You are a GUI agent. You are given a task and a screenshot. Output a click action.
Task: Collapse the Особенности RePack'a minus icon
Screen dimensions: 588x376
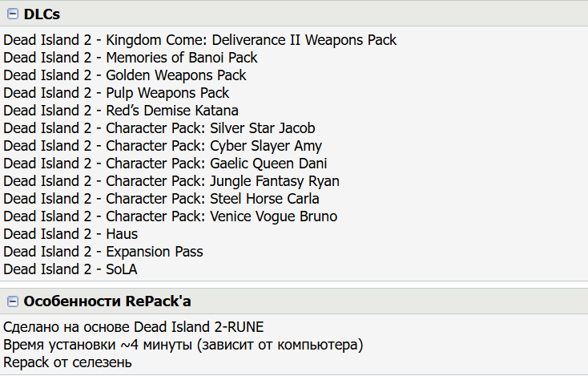click(x=13, y=301)
